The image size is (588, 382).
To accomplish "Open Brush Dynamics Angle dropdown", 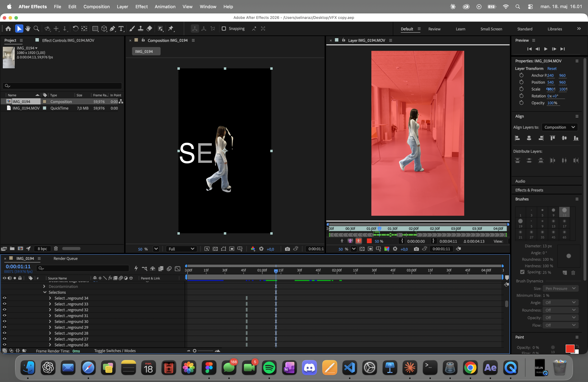I will [560, 302].
